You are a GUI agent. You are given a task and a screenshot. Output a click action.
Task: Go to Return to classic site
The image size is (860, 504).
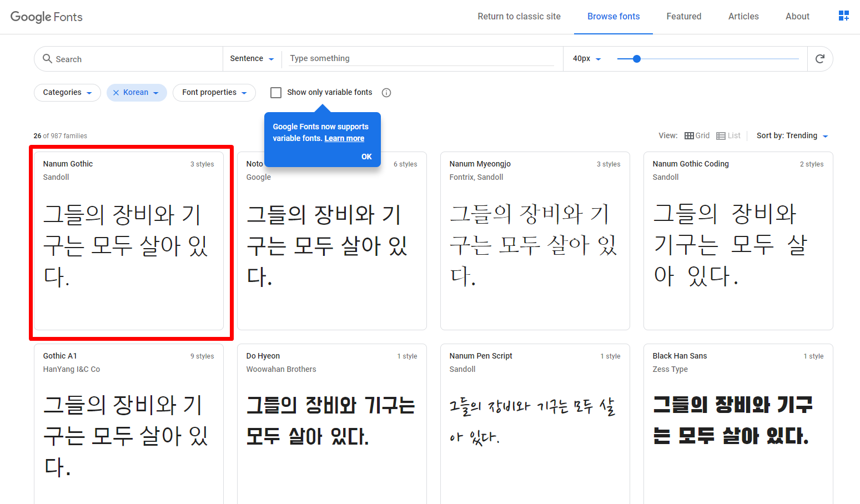[x=519, y=17]
